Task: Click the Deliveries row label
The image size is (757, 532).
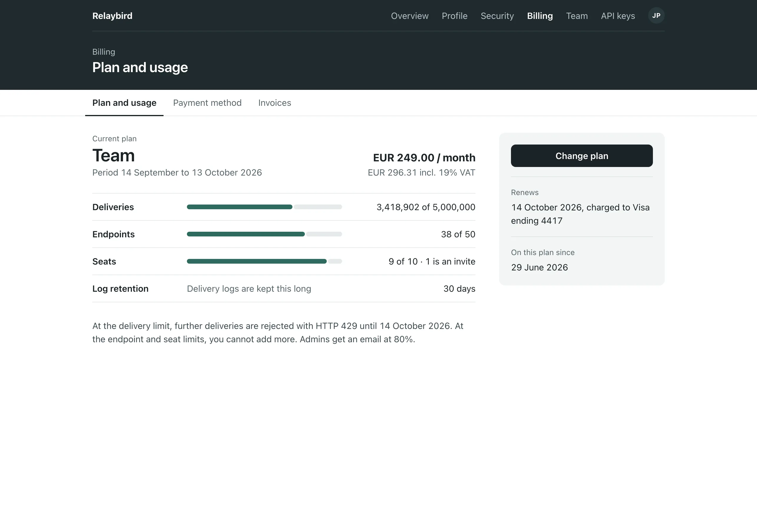Action: click(x=113, y=207)
